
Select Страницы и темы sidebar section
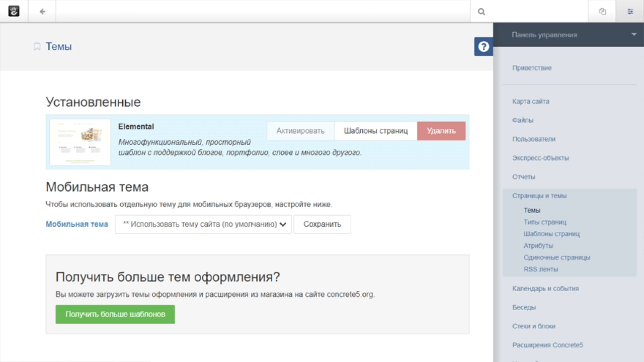539,196
